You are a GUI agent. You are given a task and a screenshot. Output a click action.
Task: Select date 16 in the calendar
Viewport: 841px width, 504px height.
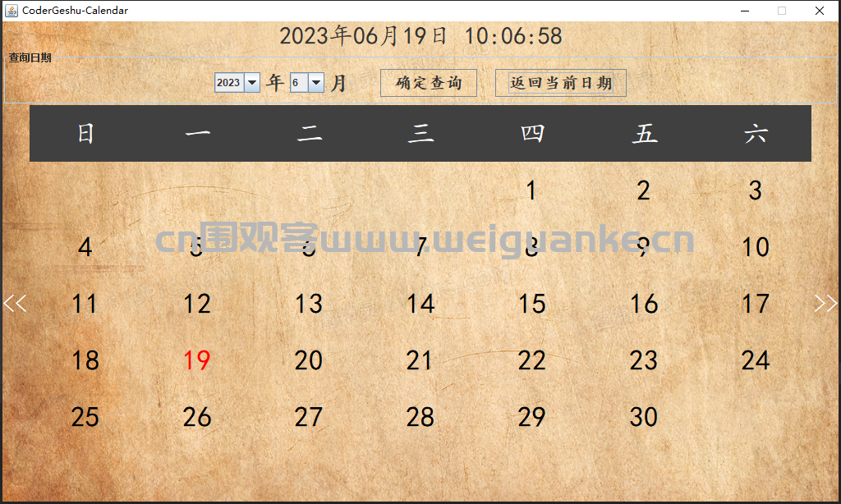[644, 304]
